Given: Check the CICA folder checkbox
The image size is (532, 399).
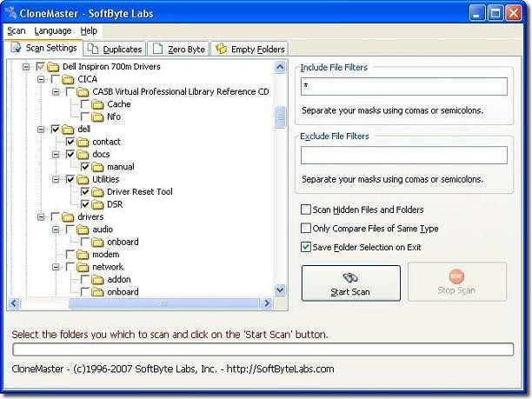Looking at the screenshot, I should pos(56,79).
